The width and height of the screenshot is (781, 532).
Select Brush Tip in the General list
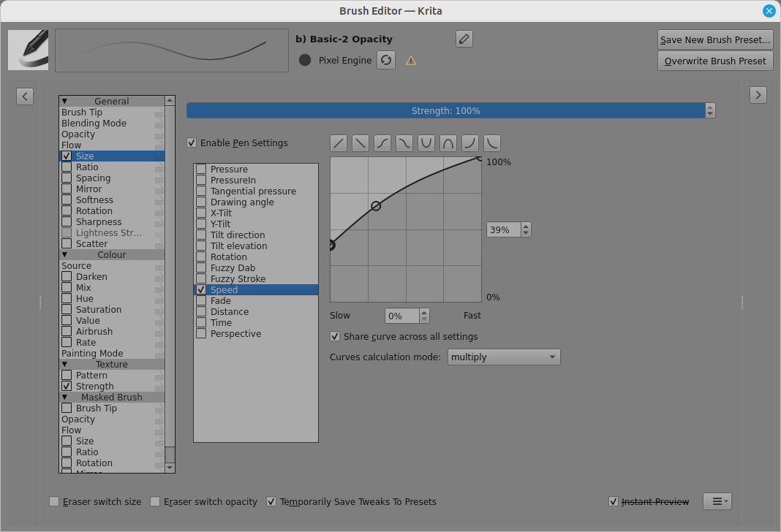pos(82,113)
